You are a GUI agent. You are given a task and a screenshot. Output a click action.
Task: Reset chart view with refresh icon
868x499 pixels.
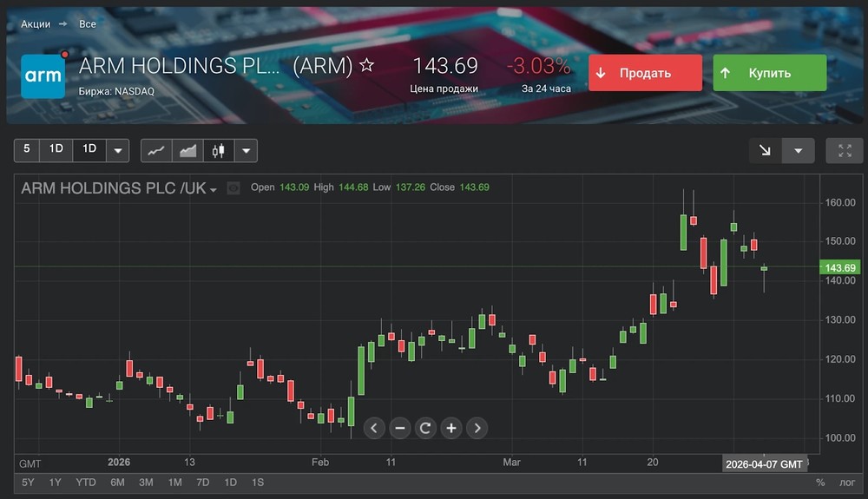click(x=425, y=427)
